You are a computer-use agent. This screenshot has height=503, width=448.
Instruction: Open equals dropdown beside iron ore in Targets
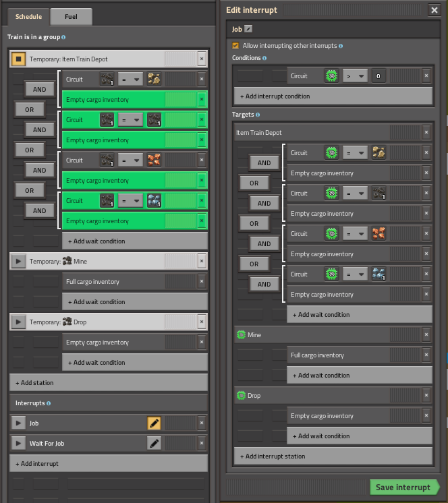click(x=353, y=274)
